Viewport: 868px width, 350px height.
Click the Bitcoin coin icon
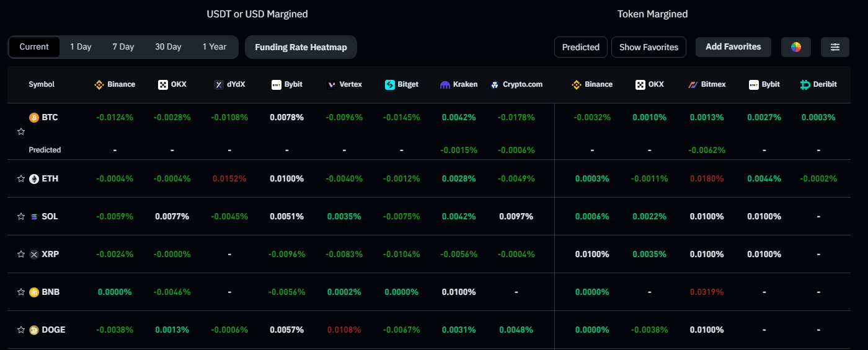coord(34,117)
